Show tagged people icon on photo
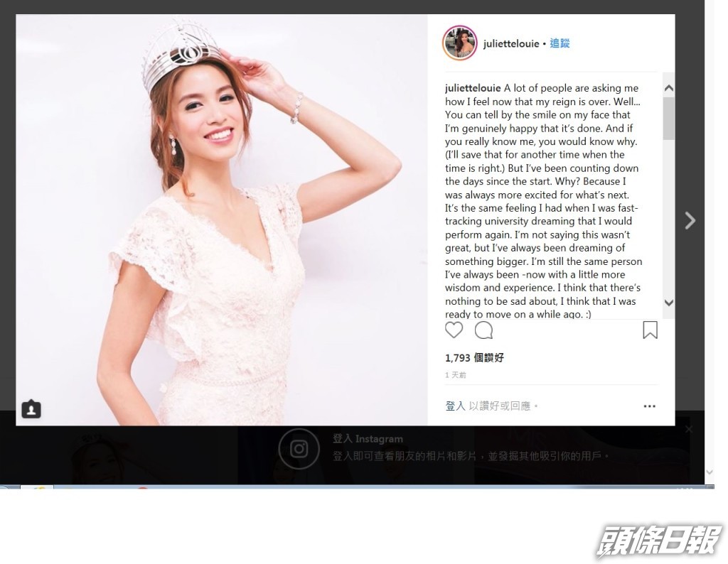This screenshot has width=728, height=564. coord(31,409)
